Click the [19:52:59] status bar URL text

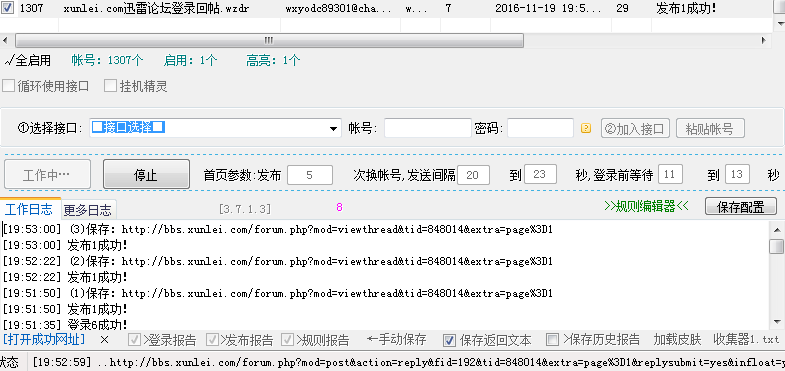[x=408, y=362]
